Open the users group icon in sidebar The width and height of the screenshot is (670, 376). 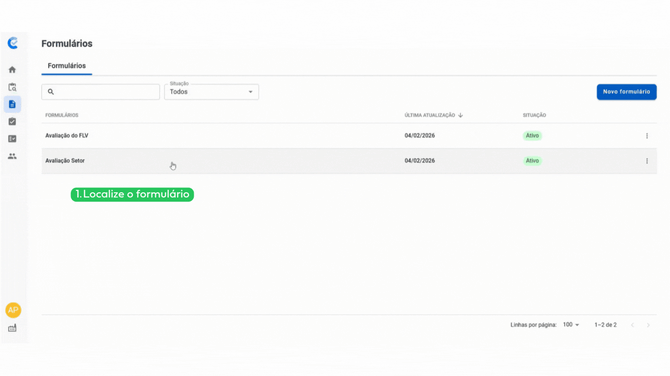12,156
